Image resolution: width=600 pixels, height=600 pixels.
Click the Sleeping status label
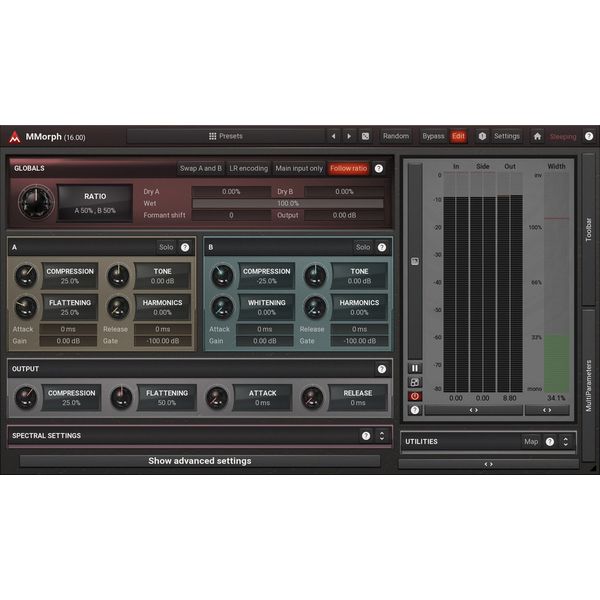click(563, 137)
